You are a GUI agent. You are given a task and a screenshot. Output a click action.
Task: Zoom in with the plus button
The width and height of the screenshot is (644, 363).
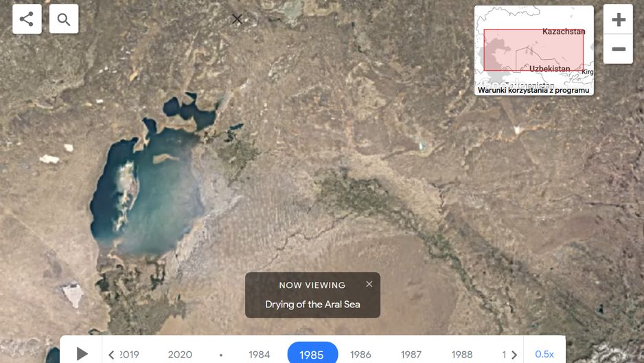tap(618, 19)
